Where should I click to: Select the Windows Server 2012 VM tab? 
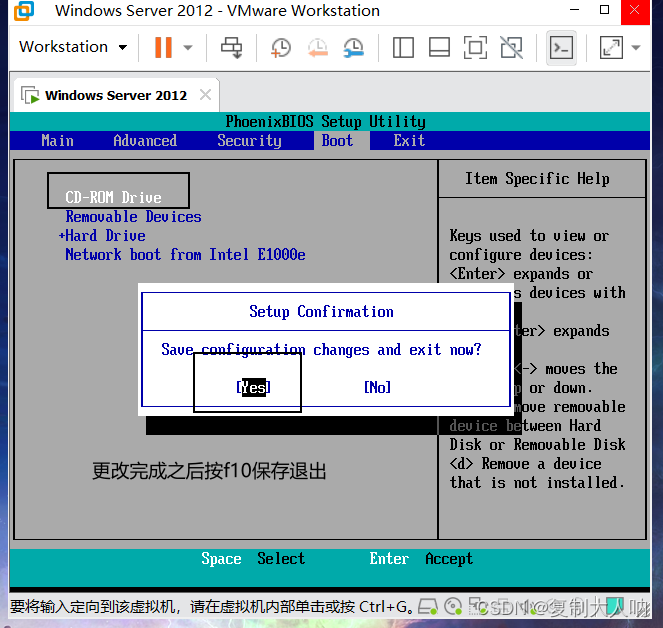click(x=116, y=95)
